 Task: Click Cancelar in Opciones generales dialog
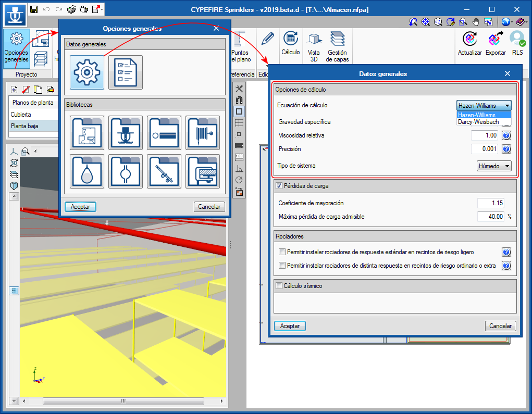click(209, 207)
